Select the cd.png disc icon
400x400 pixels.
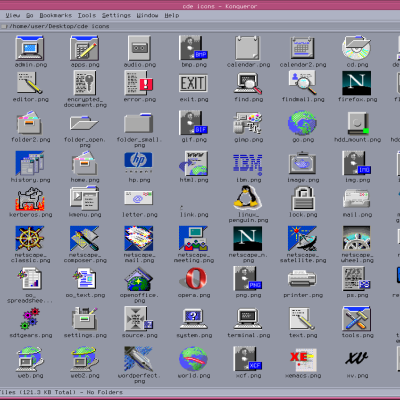click(357, 48)
